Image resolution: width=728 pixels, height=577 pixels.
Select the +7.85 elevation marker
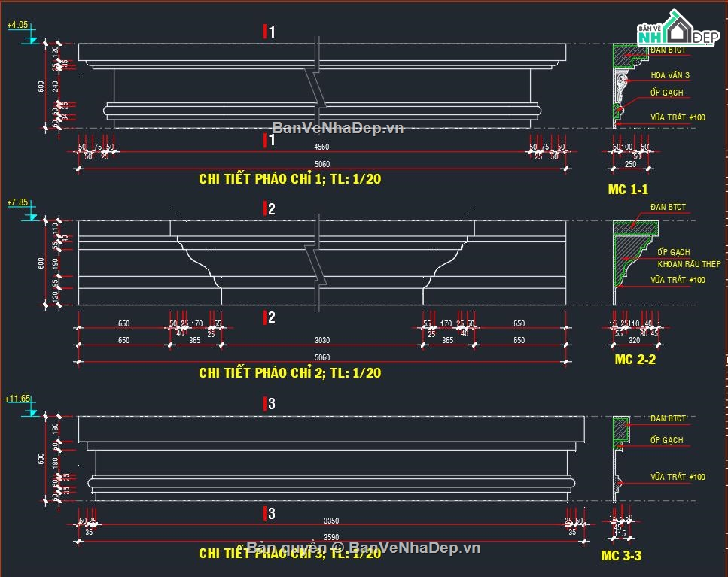coord(18,203)
